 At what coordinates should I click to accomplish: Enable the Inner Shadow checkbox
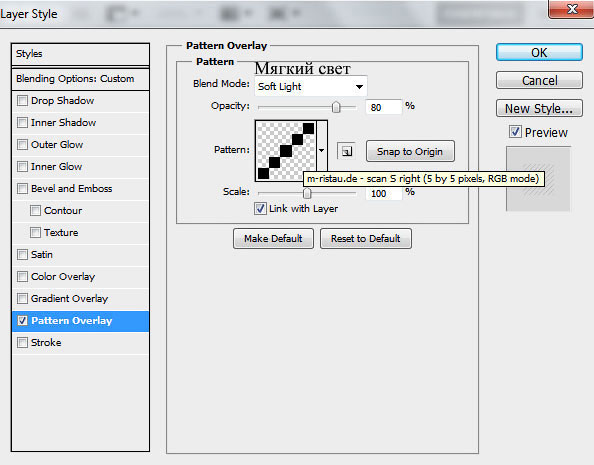(22, 122)
